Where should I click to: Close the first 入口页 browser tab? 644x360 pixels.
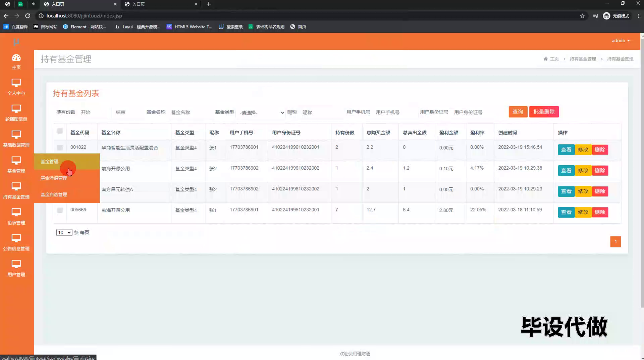click(115, 4)
